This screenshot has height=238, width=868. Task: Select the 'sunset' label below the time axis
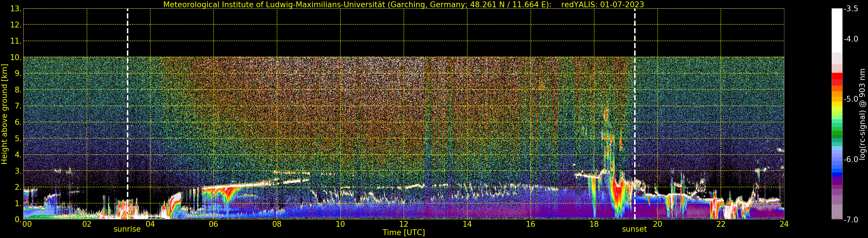[x=634, y=229]
